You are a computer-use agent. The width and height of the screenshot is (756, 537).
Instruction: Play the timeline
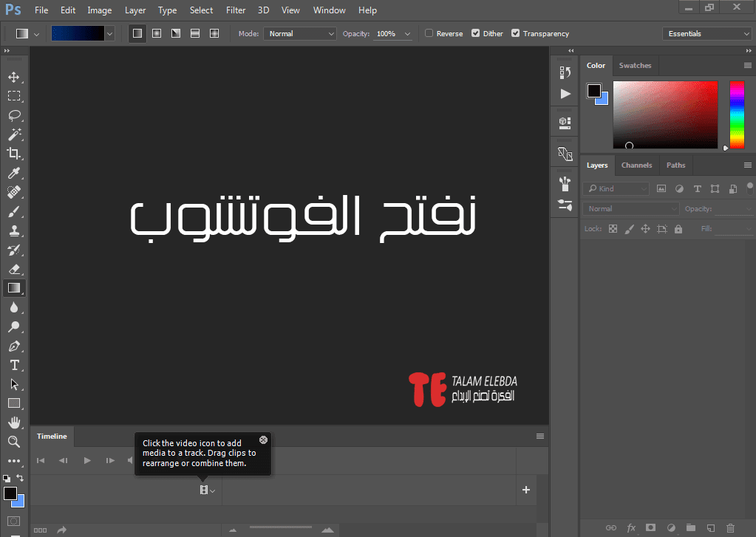[86, 460]
